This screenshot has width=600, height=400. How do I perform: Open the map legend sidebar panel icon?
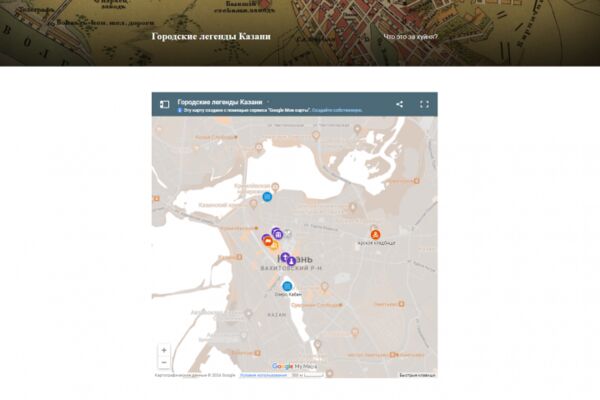(165, 104)
